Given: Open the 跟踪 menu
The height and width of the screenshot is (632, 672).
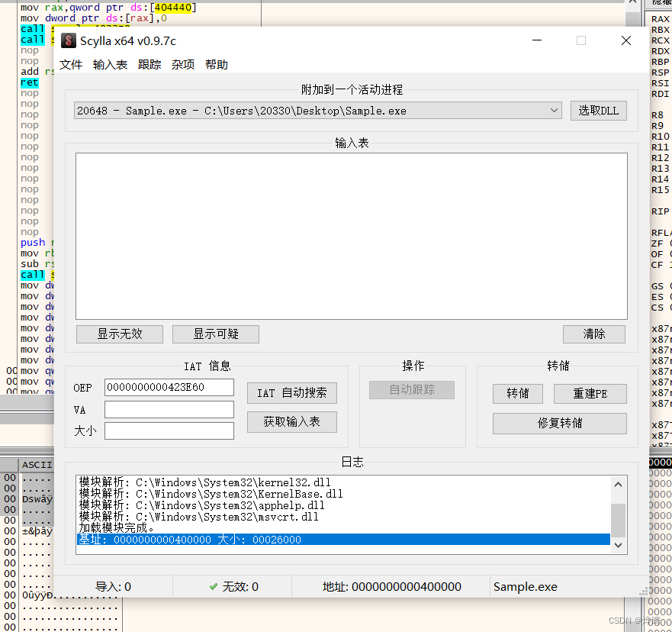Looking at the screenshot, I should [x=150, y=65].
